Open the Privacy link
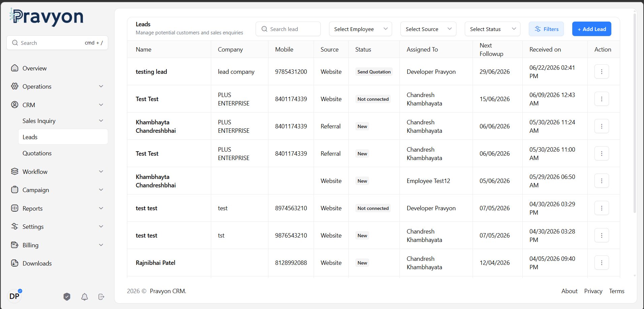This screenshot has width=644, height=309. click(593, 291)
